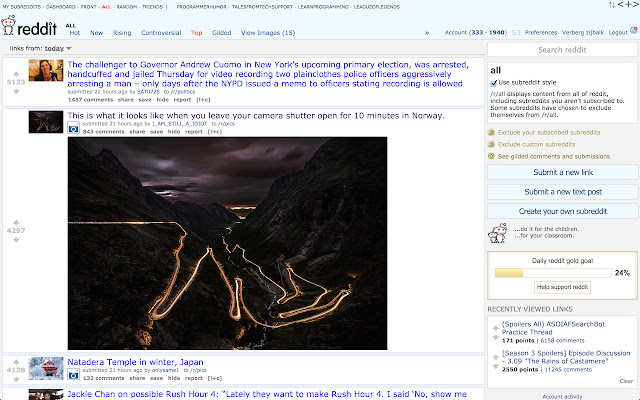This screenshot has height=400, width=640.
Task: Switch to the Controversial tab
Action: (161, 33)
